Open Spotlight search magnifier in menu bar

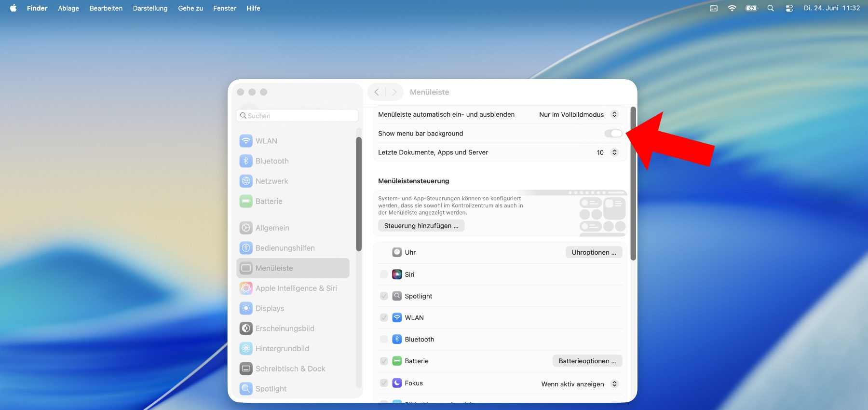coord(771,8)
